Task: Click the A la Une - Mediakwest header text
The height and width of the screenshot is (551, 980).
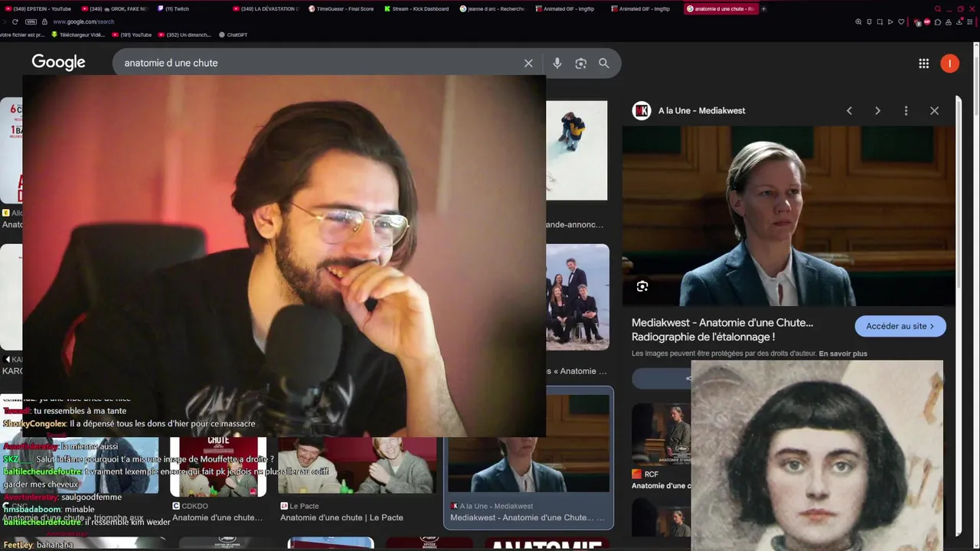Action: coord(701,111)
